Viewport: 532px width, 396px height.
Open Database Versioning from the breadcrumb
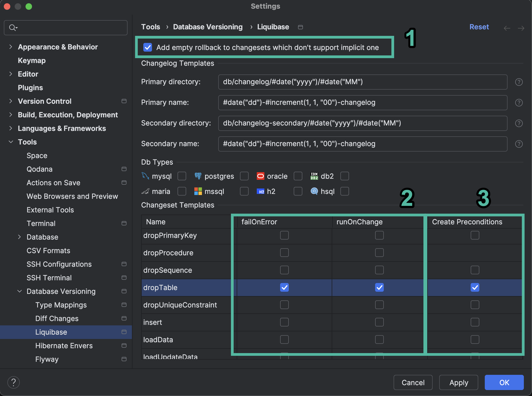coord(207,27)
